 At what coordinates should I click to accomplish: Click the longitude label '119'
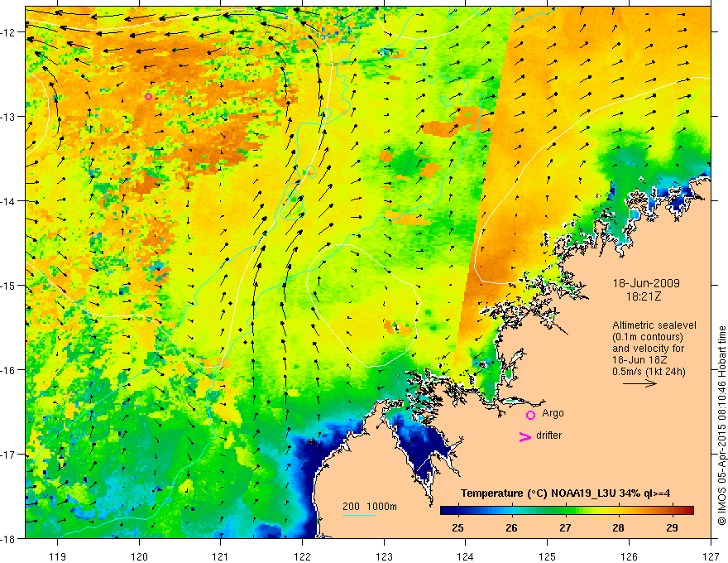pyautogui.click(x=58, y=556)
